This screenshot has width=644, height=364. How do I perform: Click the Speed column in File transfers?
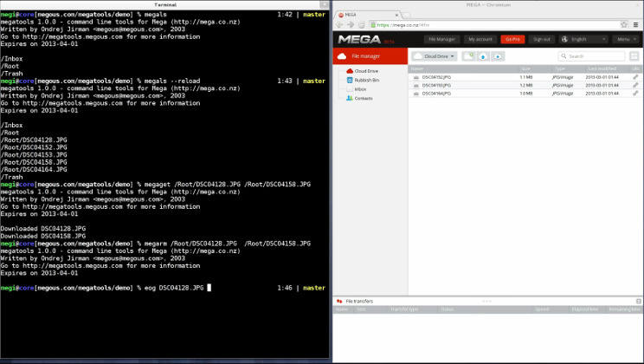click(x=542, y=309)
